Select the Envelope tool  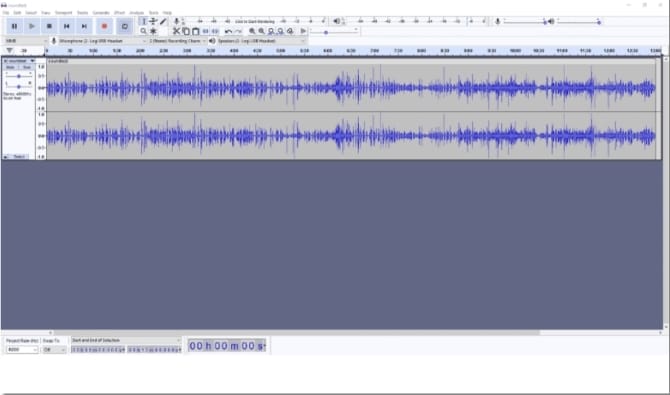[x=153, y=21]
